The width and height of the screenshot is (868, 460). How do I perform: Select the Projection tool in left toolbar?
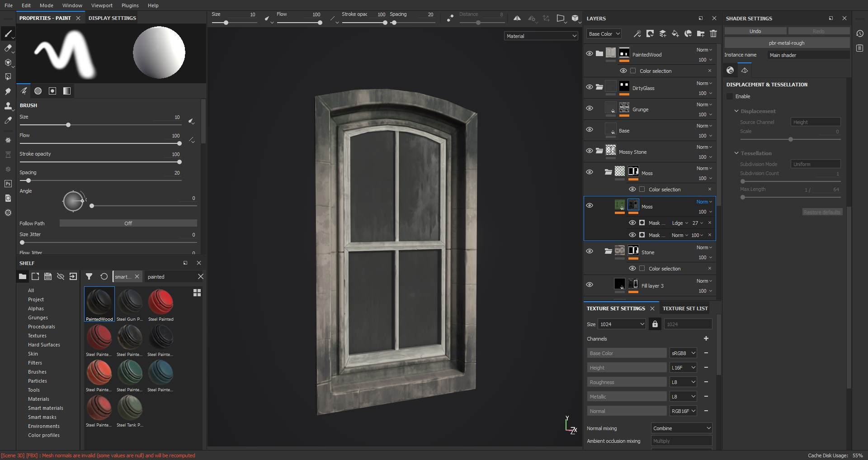[8, 62]
